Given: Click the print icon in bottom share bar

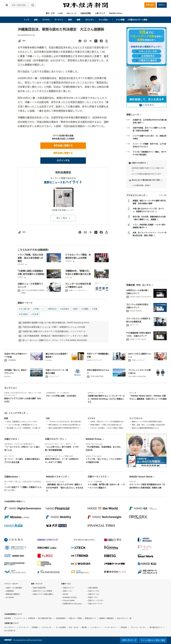Looking at the screenshot, I should [80, 232].
